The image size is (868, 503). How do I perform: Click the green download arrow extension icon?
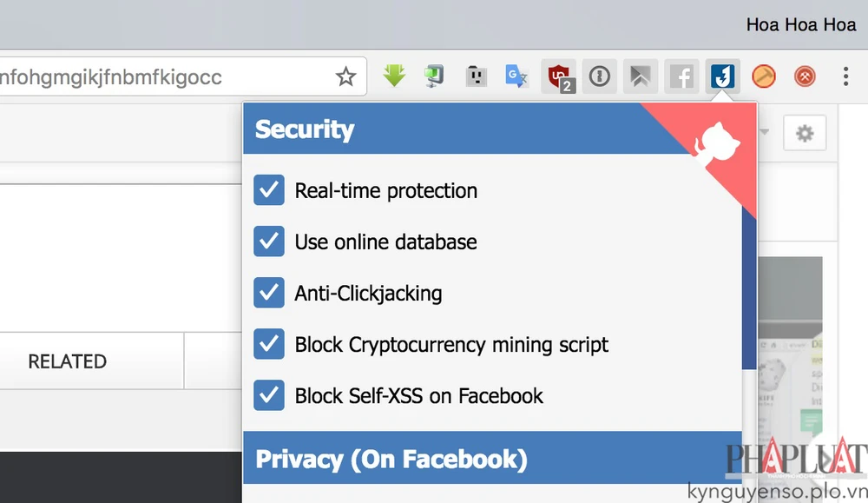point(395,77)
